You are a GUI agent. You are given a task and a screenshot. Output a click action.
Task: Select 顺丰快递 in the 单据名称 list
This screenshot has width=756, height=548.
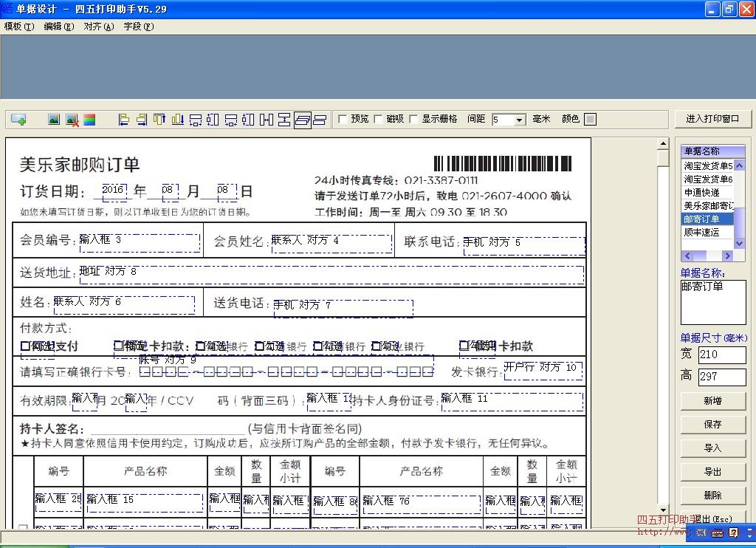click(702, 232)
